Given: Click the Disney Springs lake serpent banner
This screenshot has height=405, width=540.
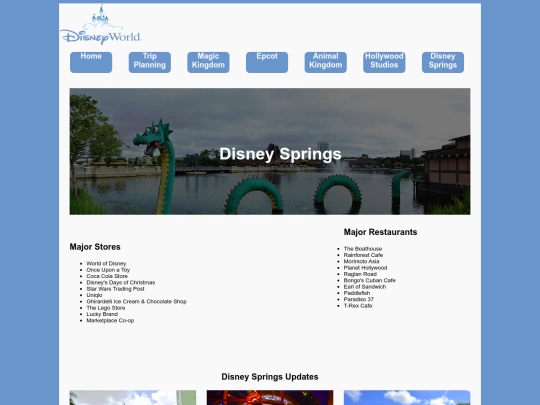Looking at the screenshot, I should coord(270,152).
